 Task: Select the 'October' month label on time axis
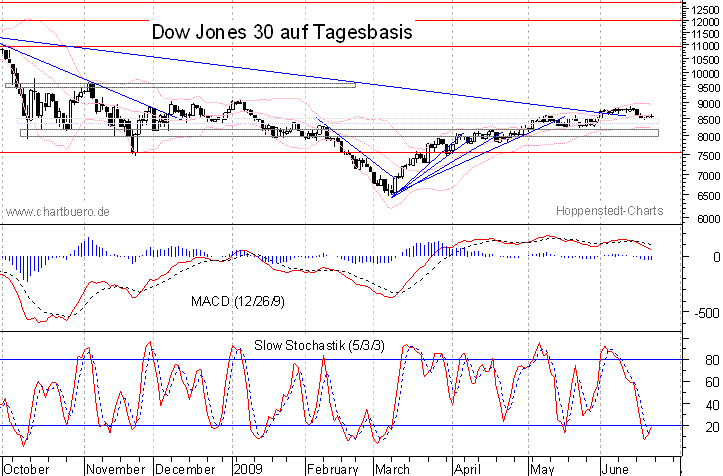click(x=26, y=469)
